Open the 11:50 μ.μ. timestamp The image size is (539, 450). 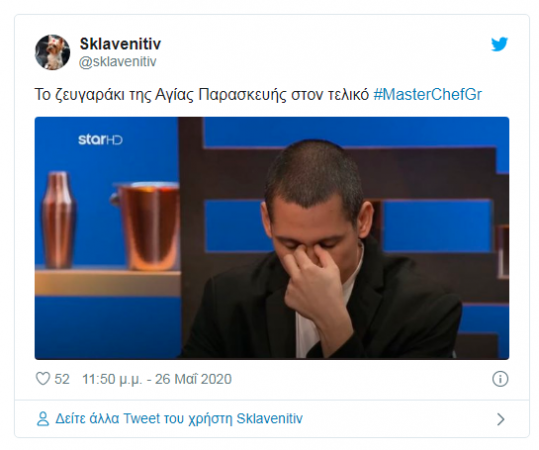[112, 380]
